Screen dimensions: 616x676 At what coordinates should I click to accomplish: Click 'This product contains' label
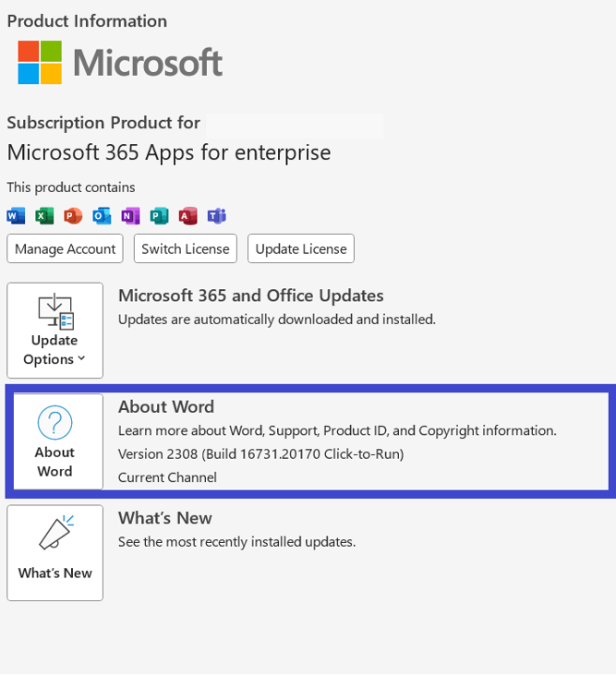(71, 187)
